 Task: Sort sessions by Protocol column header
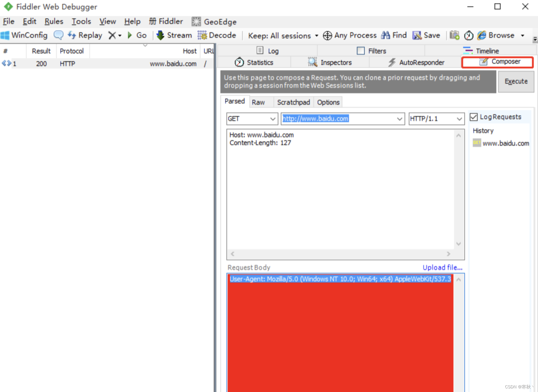pos(73,51)
